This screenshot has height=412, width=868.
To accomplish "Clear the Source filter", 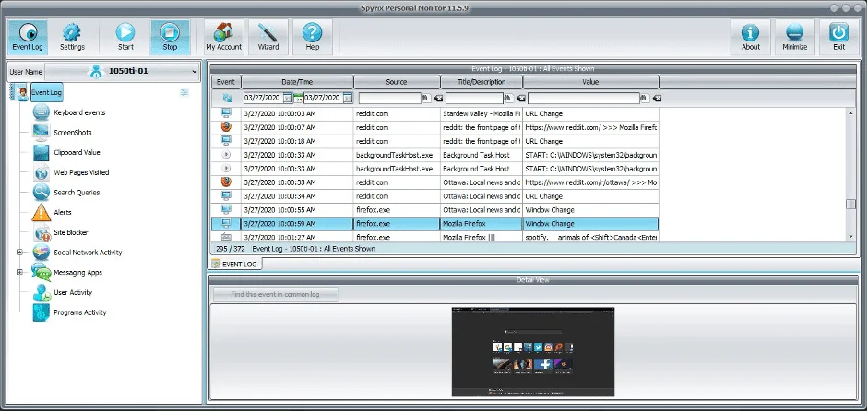I will (438, 99).
